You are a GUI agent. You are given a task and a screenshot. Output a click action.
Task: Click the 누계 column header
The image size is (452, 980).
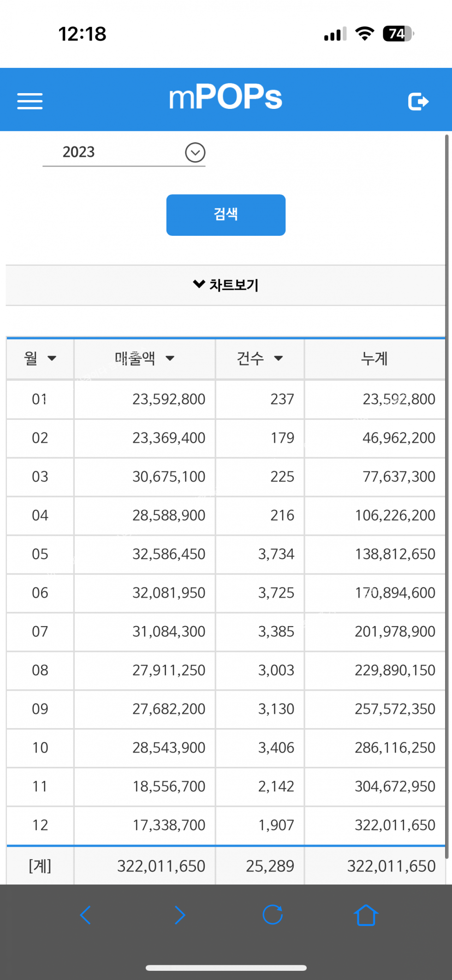point(374,359)
